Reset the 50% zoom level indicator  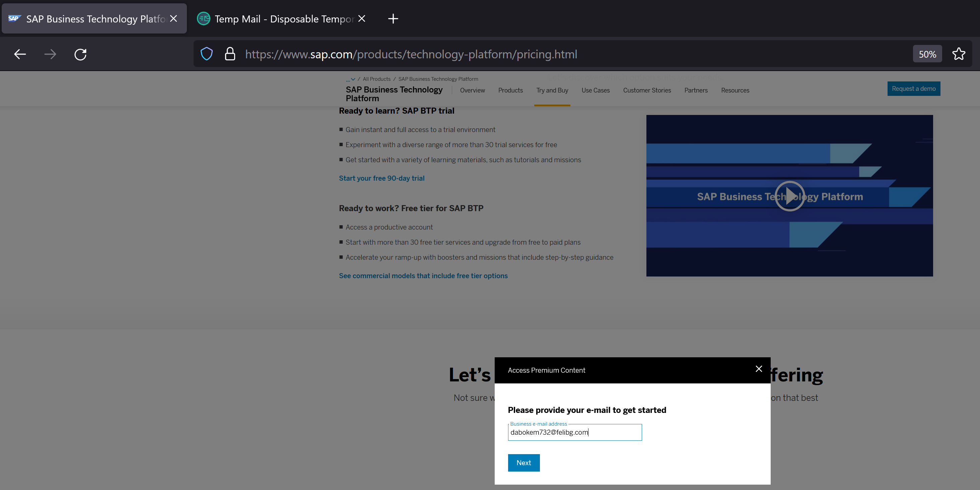pyautogui.click(x=927, y=54)
